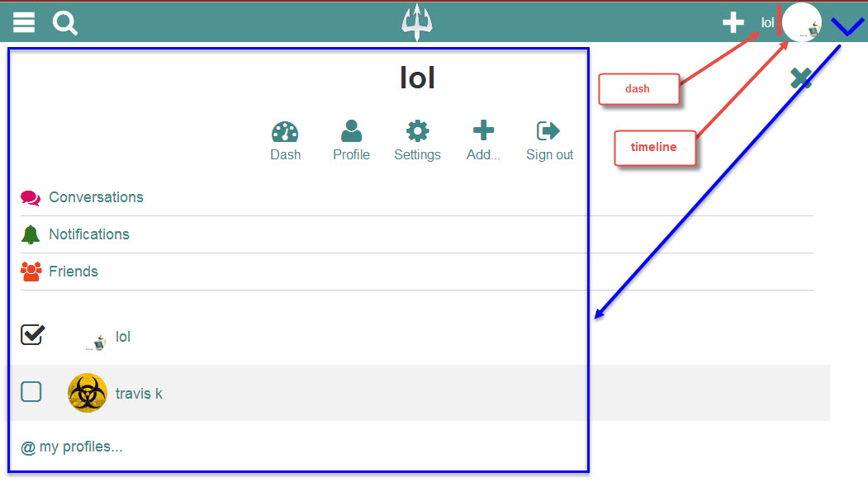
Task: Open the '@ my profiles...' link
Action: click(x=72, y=447)
